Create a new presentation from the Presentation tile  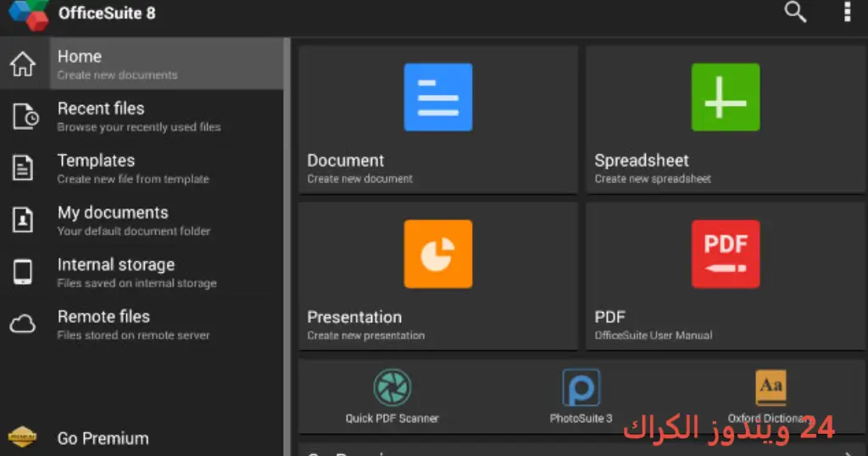point(438,276)
